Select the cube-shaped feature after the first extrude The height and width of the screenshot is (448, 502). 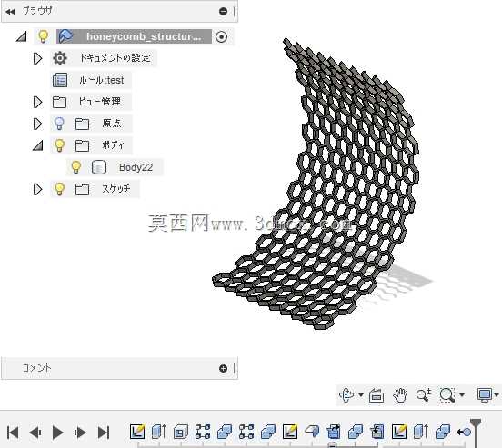coord(181,432)
